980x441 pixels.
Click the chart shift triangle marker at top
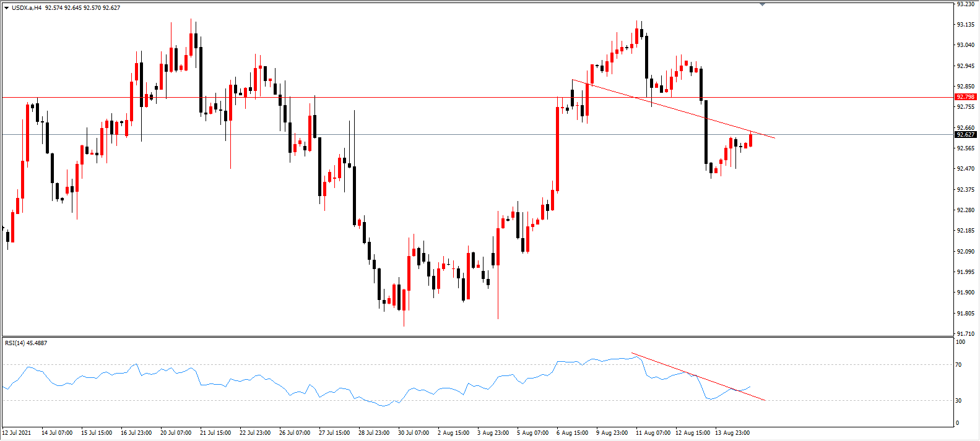pos(762,4)
